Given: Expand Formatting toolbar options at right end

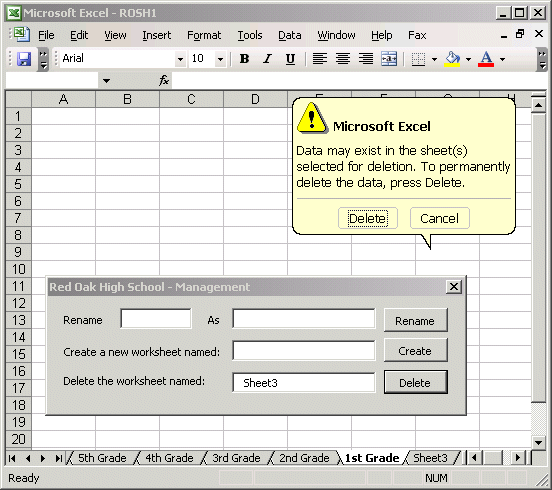Looking at the screenshot, I should point(542,59).
